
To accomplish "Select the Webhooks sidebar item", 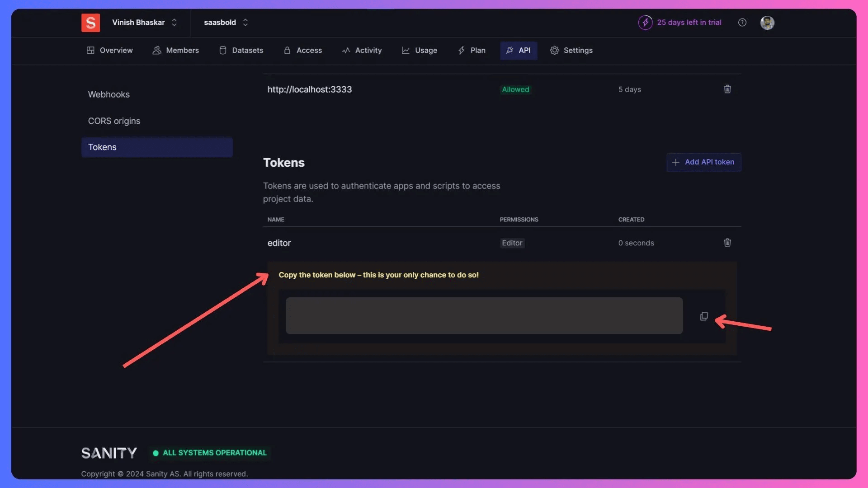I will pyautogui.click(x=108, y=94).
